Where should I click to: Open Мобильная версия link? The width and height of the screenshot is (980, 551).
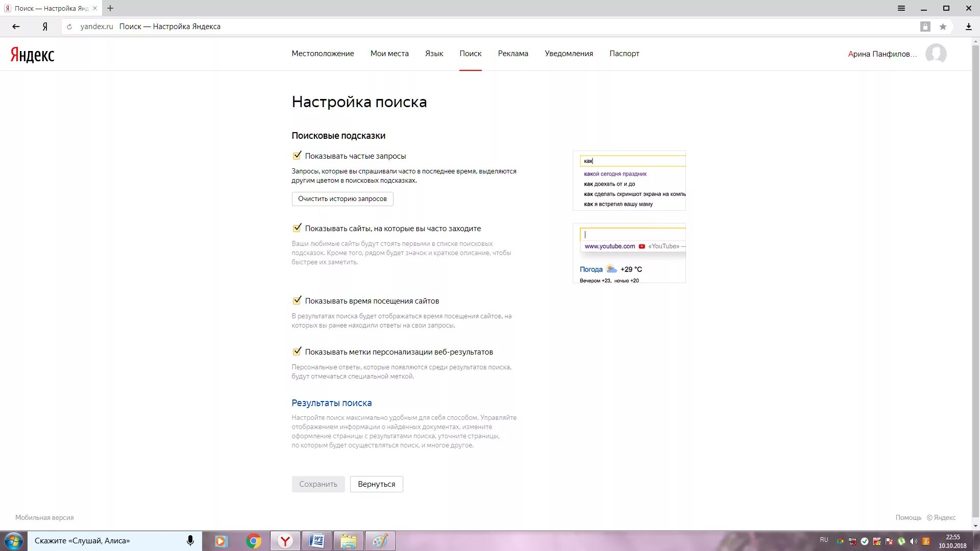point(44,517)
